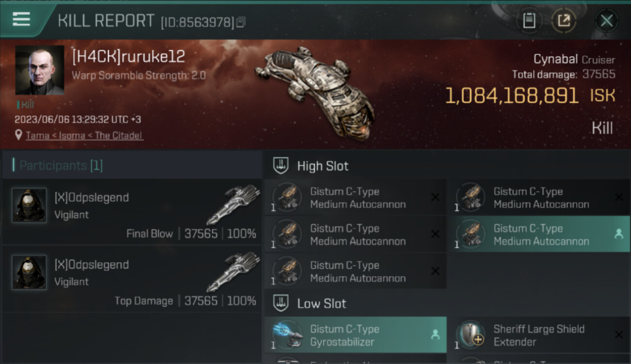Click the share/export icon in the top bar
This screenshot has width=631, height=364.
pos(564,20)
